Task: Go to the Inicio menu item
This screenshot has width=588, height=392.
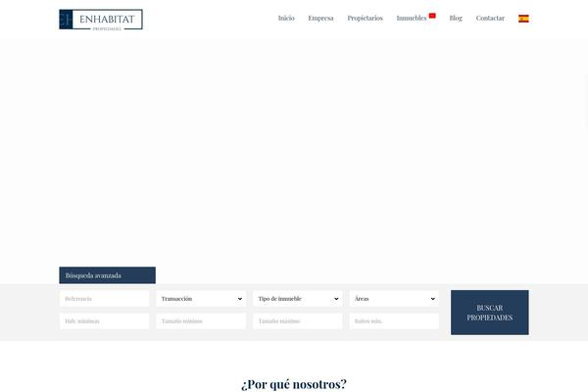Action: [286, 18]
